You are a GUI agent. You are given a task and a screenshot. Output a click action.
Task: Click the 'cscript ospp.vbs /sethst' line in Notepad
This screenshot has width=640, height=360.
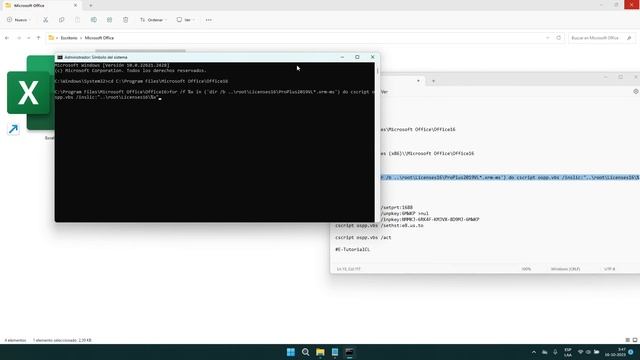pyautogui.click(x=379, y=225)
